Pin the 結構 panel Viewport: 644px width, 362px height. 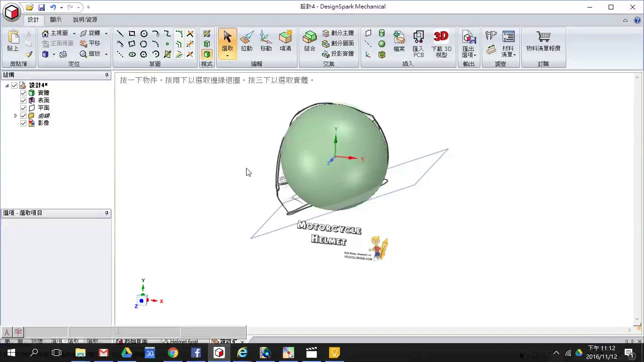pos(107,75)
